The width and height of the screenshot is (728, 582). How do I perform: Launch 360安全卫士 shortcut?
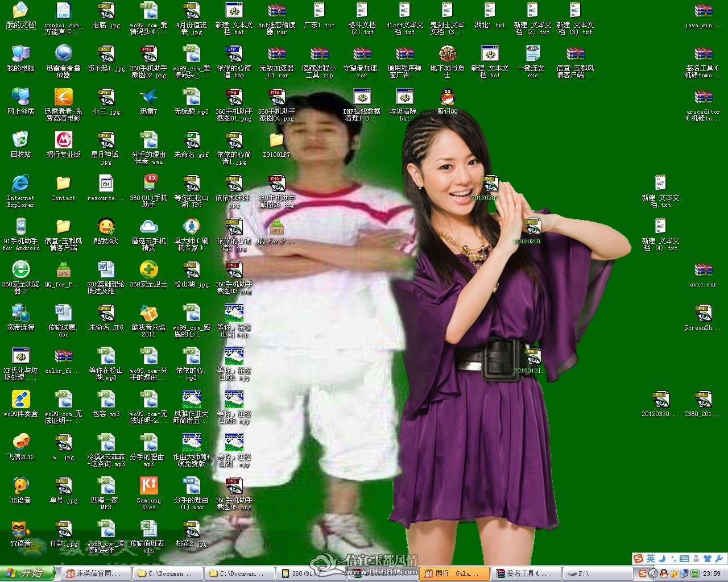click(148, 274)
